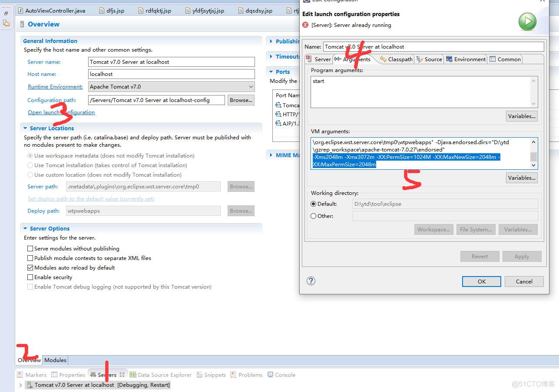Click the JSP file icon on rdfqktj.jsp tab
Viewport: 559px width, 392px height.
pos(142,10)
